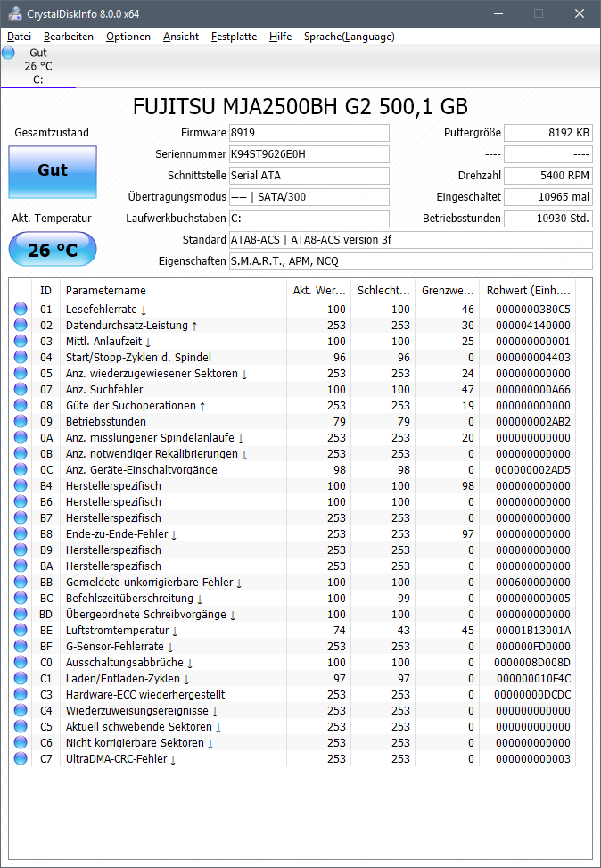Image resolution: width=601 pixels, height=868 pixels.
Task: Click the Rohwert (Einh.... column header
Action: [x=528, y=291]
